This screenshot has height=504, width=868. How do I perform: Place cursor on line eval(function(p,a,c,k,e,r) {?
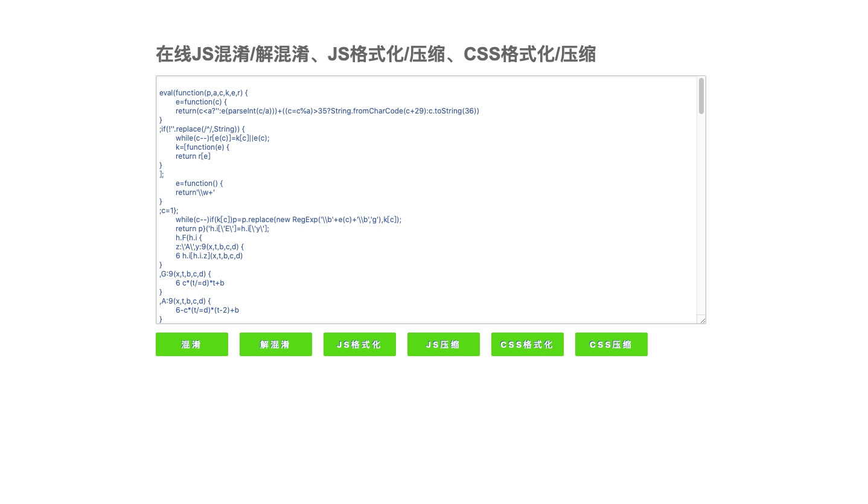tap(204, 93)
